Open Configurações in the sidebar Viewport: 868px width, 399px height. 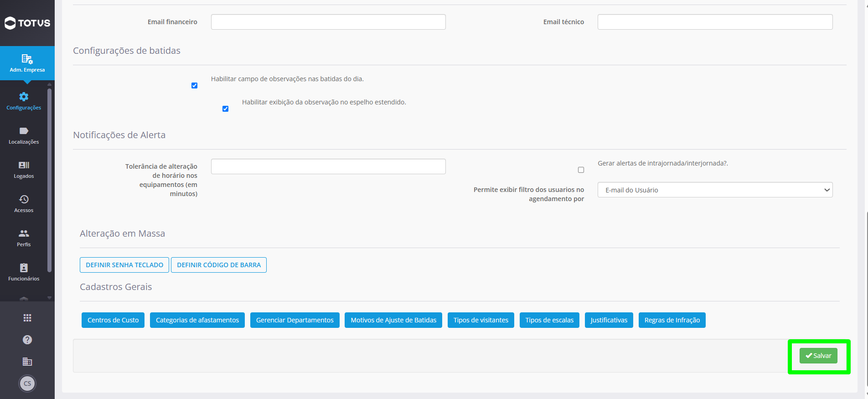coord(24,101)
